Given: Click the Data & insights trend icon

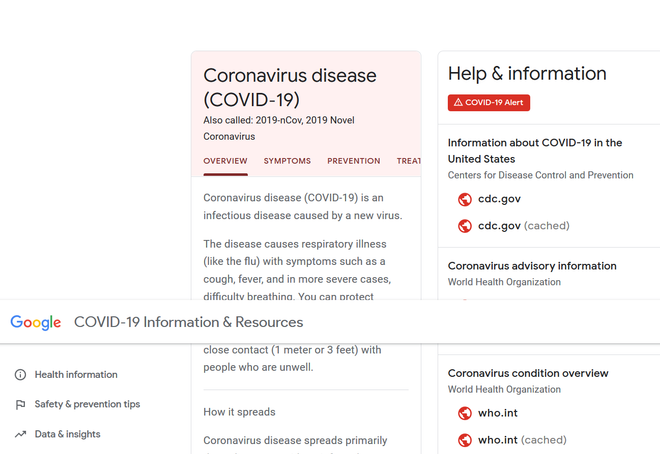Looking at the screenshot, I should pos(20,435).
